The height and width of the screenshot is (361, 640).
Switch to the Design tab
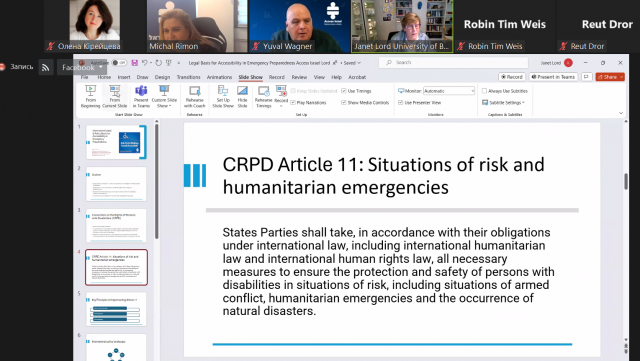(162, 77)
